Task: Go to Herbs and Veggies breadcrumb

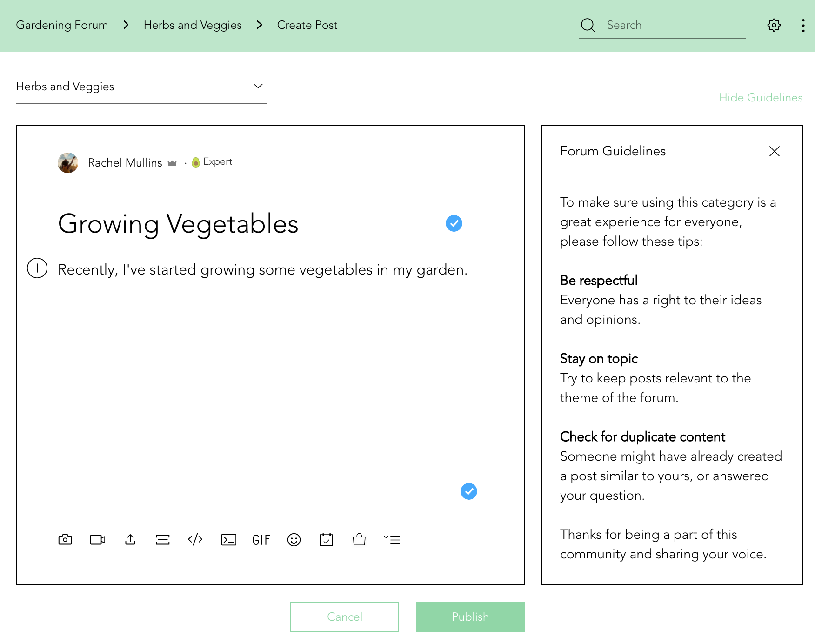Action: tap(193, 25)
